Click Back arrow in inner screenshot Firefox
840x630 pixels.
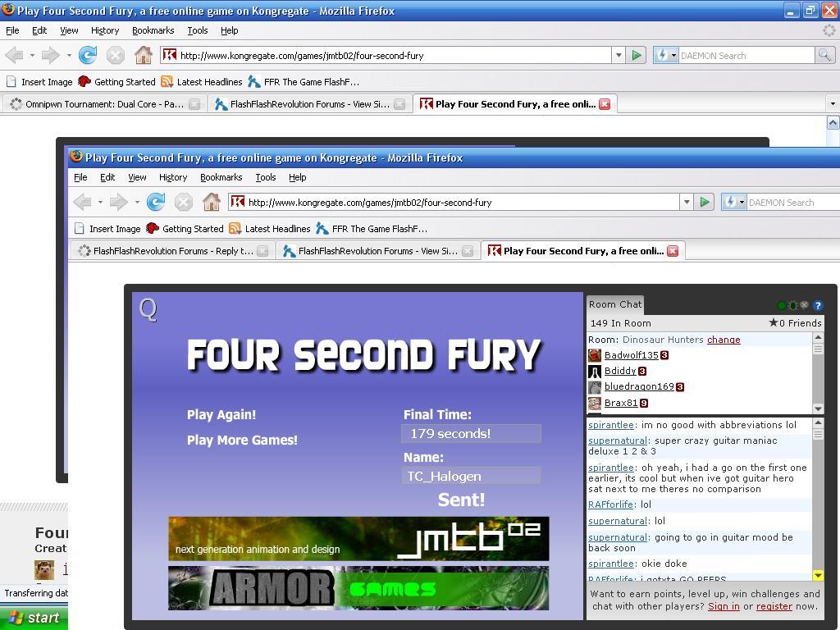click(83, 202)
